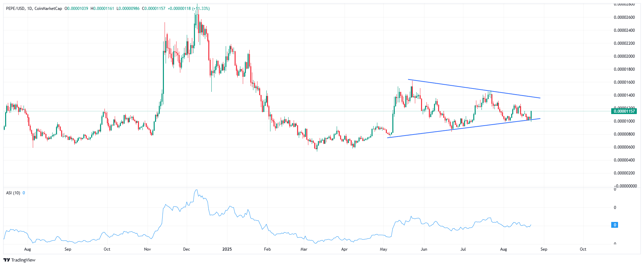Click the green current price tag 0.00001157
Screen dimensions: 644x266
tap(624, 111)
